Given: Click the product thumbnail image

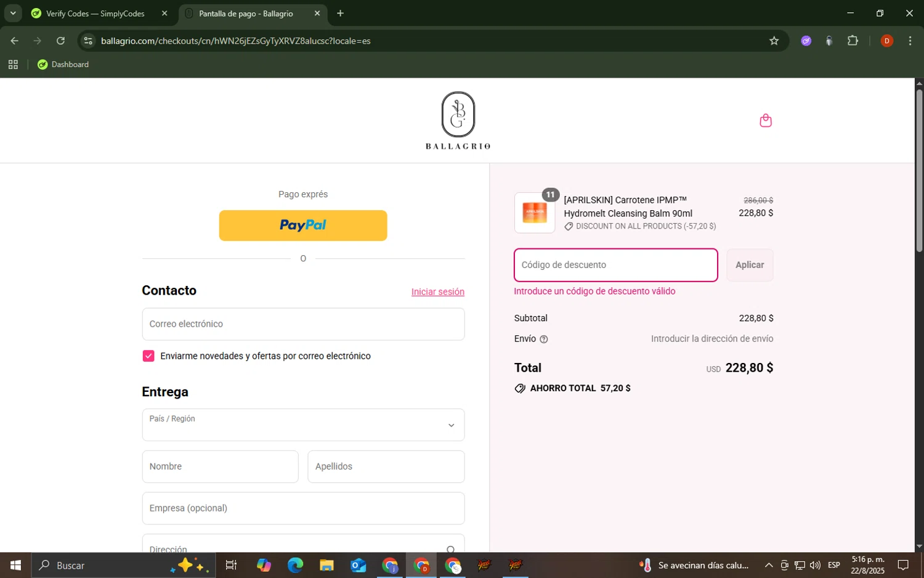Looking at the screenshot, I should tap(535, 213).
